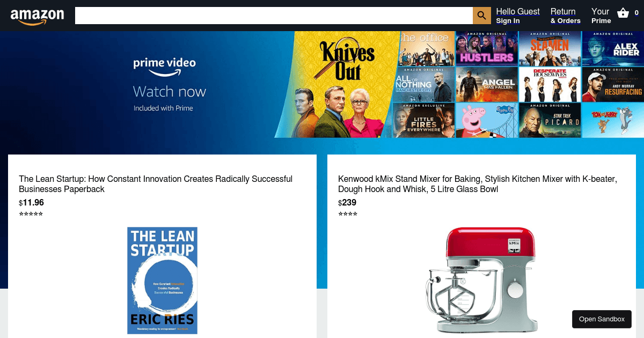644x338 pixels.
Task: Open the shopping basket icon
Action: click(623, 13)
